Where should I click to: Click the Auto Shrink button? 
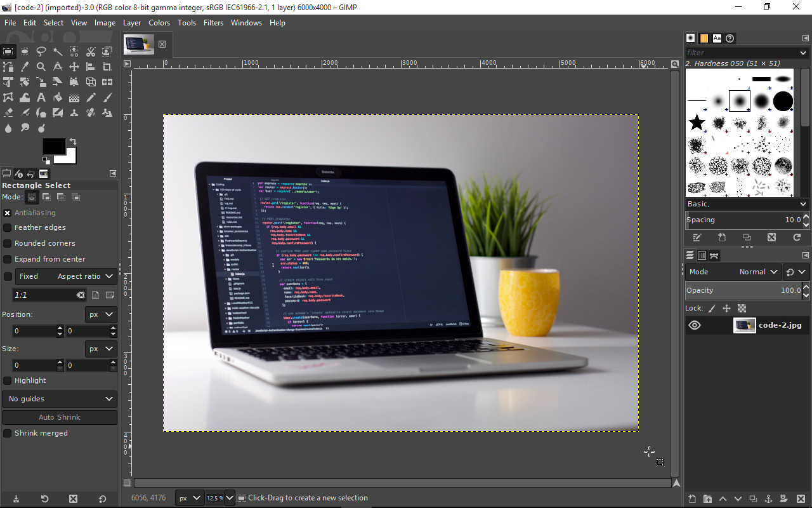pyautogui.click(x=60, y=417)
